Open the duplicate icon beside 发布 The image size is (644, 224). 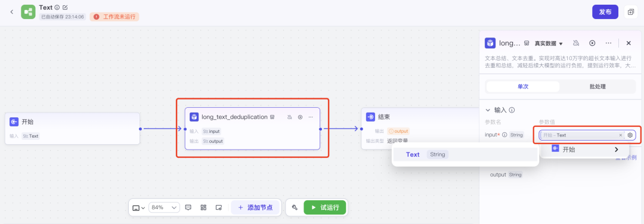coord(630,12)
